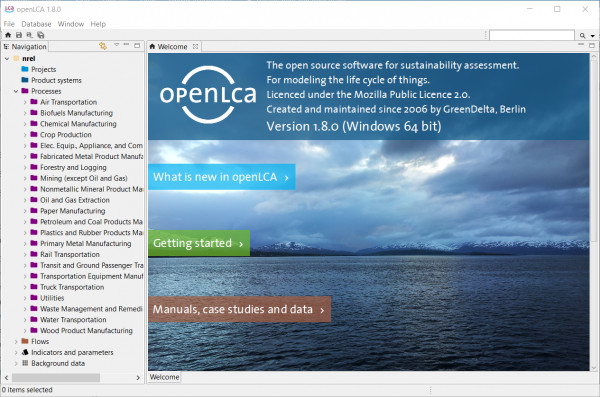Minimize the Welcome editor area
Image resolution: width=600 pixels, height=397 pixels.
[x=581, y=45]
